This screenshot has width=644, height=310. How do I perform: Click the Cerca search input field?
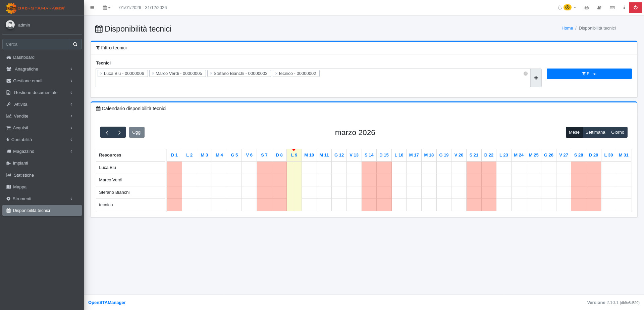tap(36, 44)
